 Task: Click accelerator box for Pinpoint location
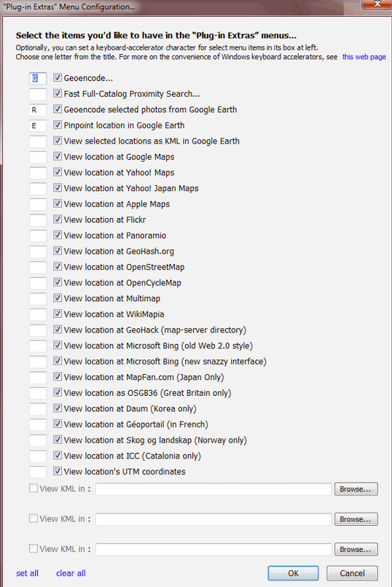coord(38,125)
